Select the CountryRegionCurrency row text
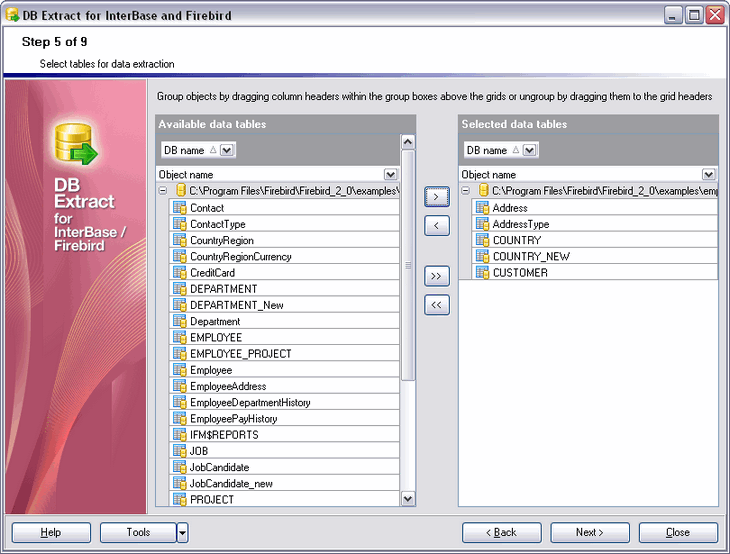Image resolution: width=730 pixels, height=554 pixels. click(240, 257)
